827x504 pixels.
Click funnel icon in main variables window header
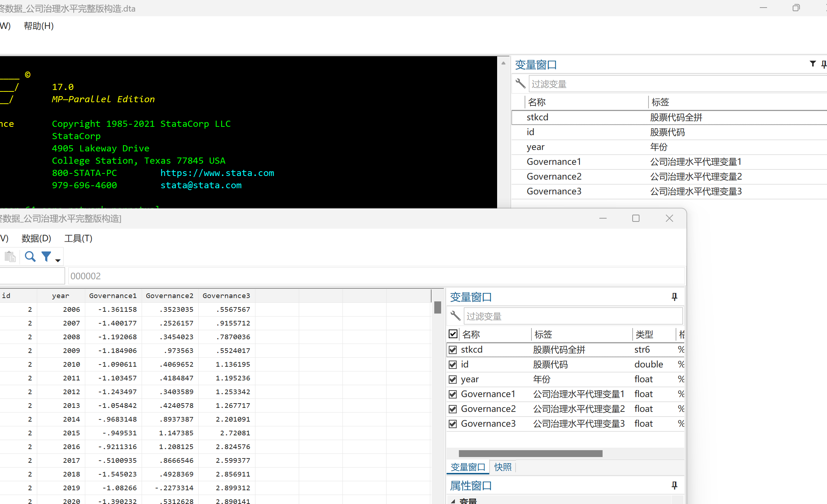coord(813,64)
